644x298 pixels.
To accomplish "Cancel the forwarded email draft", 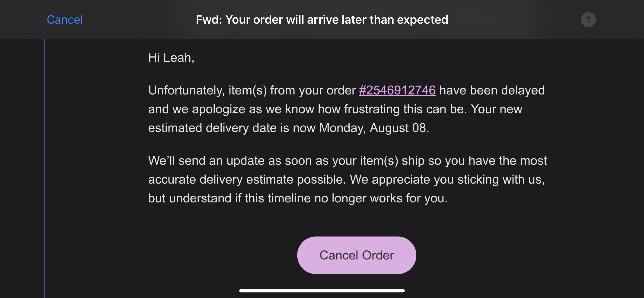I will tap(65, 19).
